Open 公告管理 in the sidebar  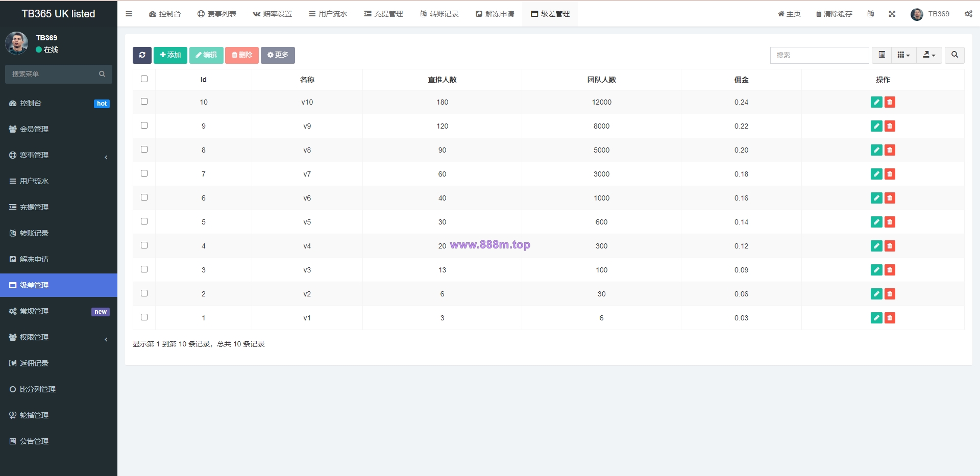click(x=59, y=441)
